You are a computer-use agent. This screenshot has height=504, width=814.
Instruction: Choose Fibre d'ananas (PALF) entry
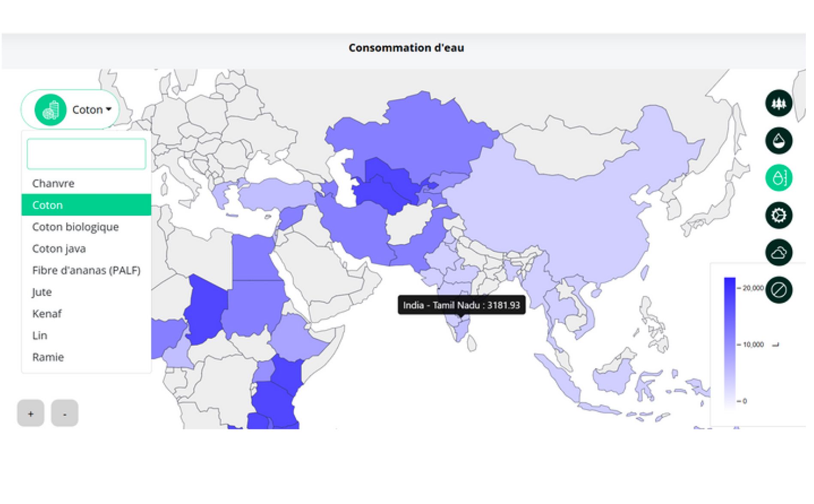(86, 270)
